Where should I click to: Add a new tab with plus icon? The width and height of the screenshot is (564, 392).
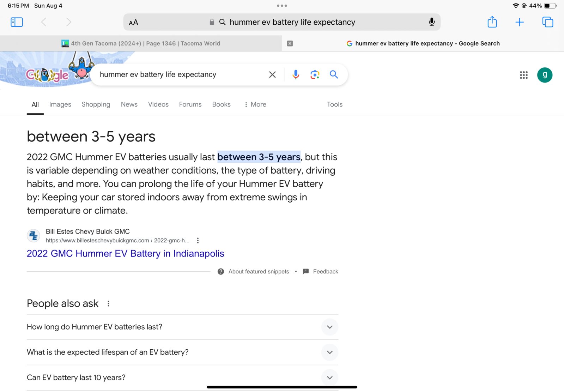pyautogui.click(x=520, y=22)
